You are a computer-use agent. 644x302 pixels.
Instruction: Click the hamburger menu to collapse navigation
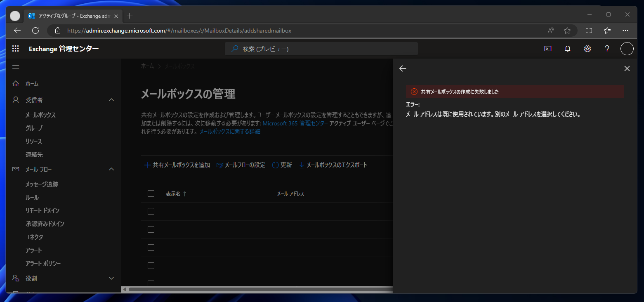click(15, 67)
